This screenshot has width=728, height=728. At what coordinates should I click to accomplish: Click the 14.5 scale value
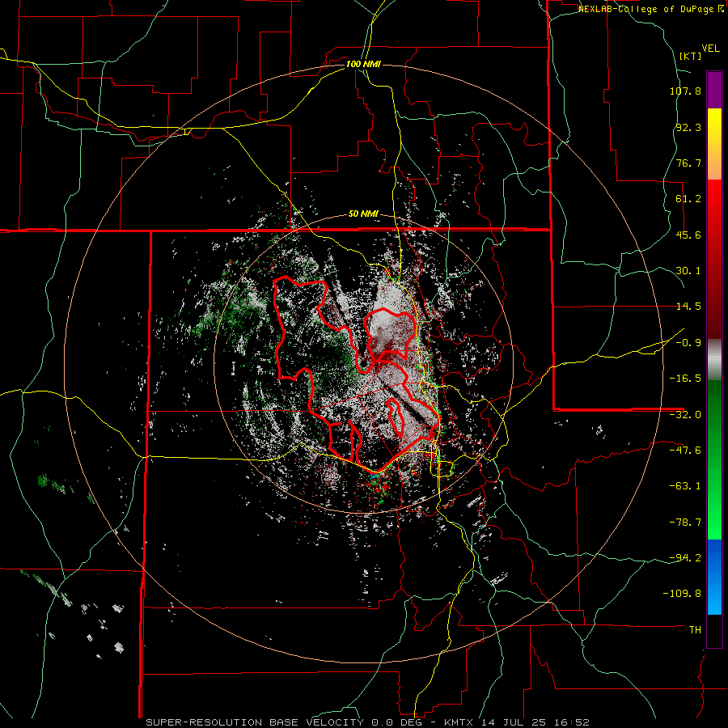tap(688, 307)
